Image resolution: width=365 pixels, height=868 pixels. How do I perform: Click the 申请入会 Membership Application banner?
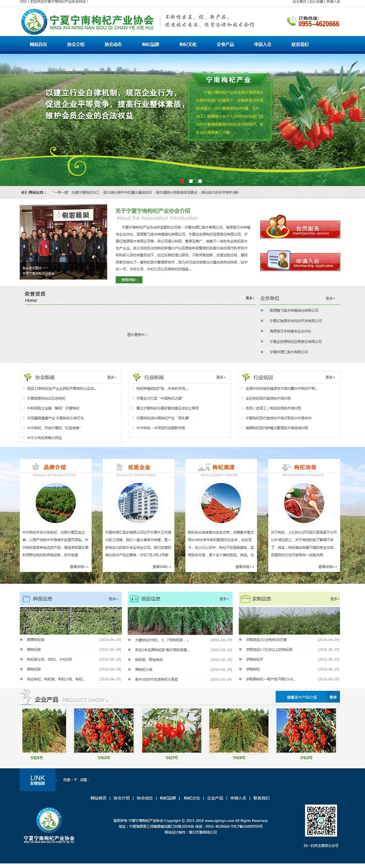pyautogui.click(x=300, y=262)
